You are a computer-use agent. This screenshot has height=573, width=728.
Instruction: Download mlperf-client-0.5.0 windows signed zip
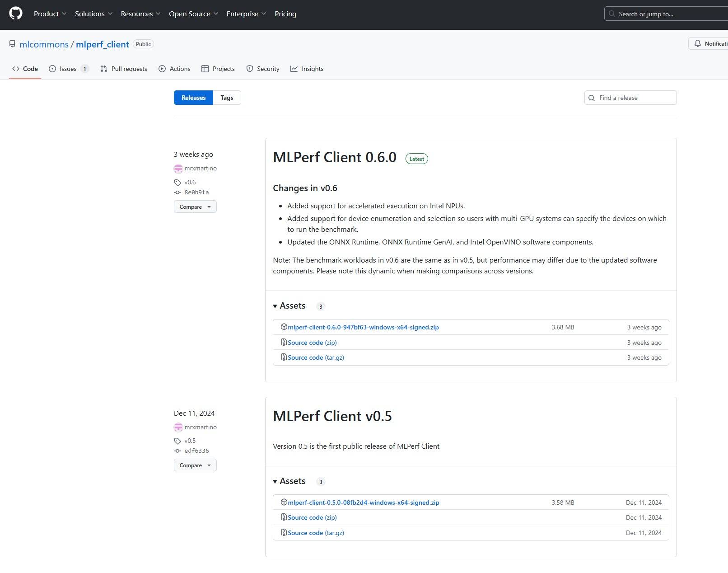(363, 503)
